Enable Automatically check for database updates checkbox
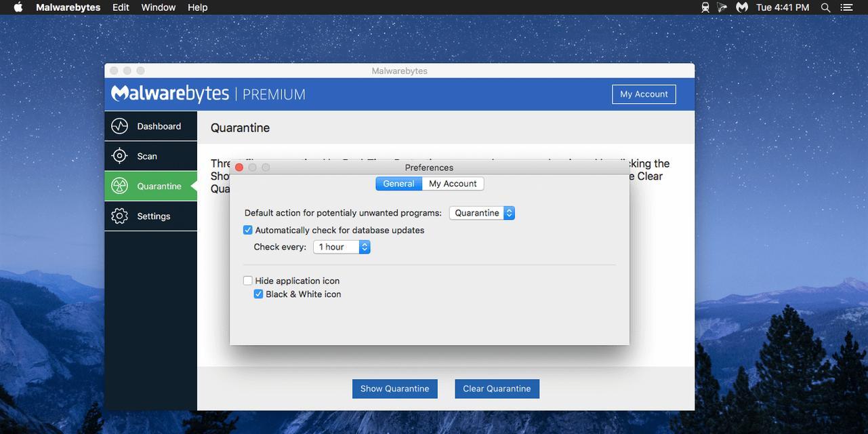The height and width of the screenshot is (434, 868). [247, 230]
